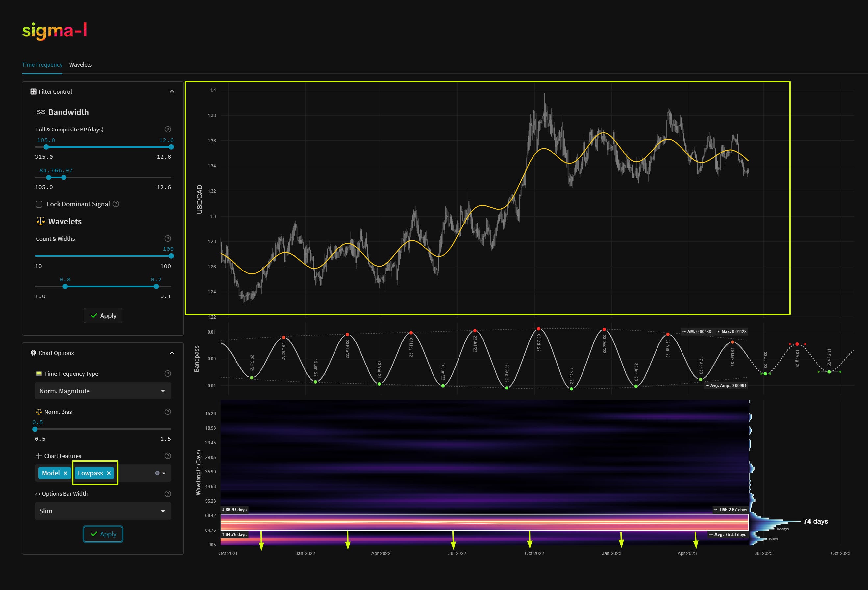Screen dimensions: 868x590
Task: Collapse the Filter Control panel
Action: coord(172,91)
